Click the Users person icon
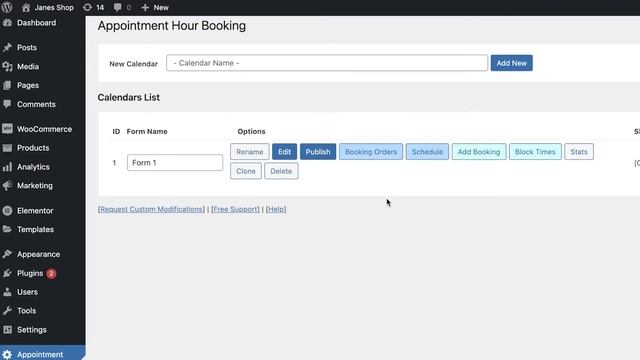Viewport: 640px width, 360px height. tap(7, 292)
